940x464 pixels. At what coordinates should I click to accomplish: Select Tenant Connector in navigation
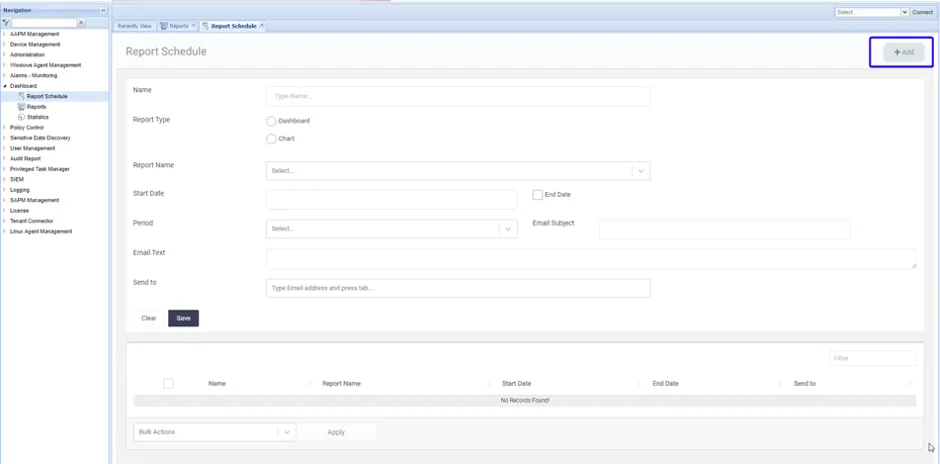[31, 221]
